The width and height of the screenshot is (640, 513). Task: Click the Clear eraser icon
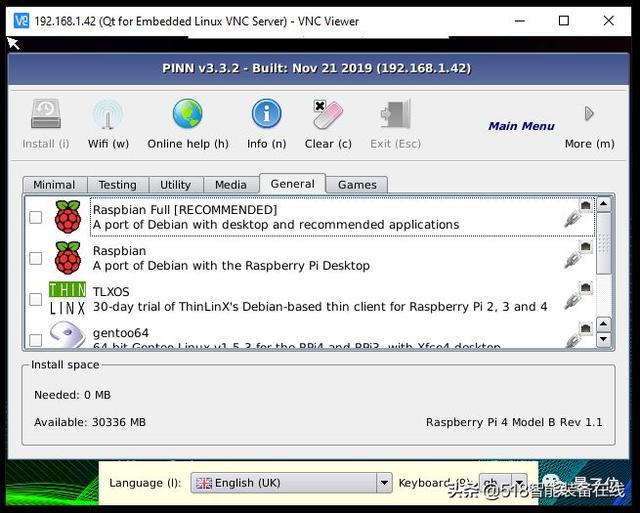point(328,114)
